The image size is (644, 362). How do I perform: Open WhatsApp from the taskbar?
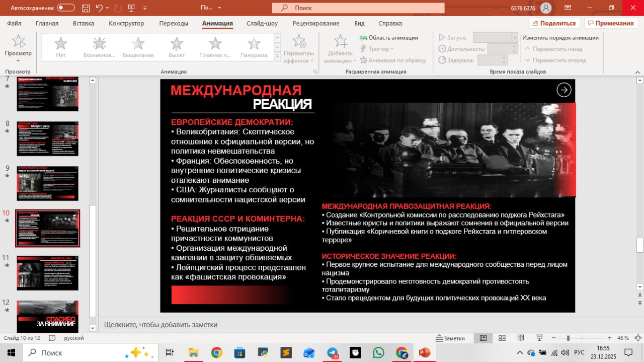(378, 353)
